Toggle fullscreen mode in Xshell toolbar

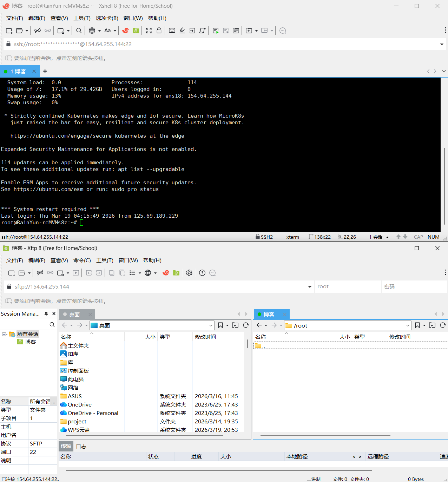click(149, 31)
